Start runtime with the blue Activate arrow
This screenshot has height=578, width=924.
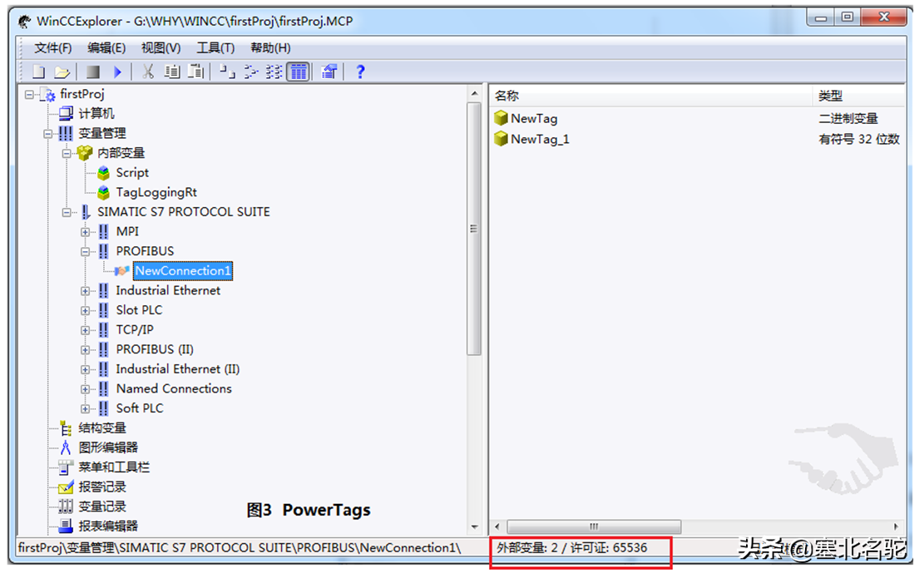(117, 72)
